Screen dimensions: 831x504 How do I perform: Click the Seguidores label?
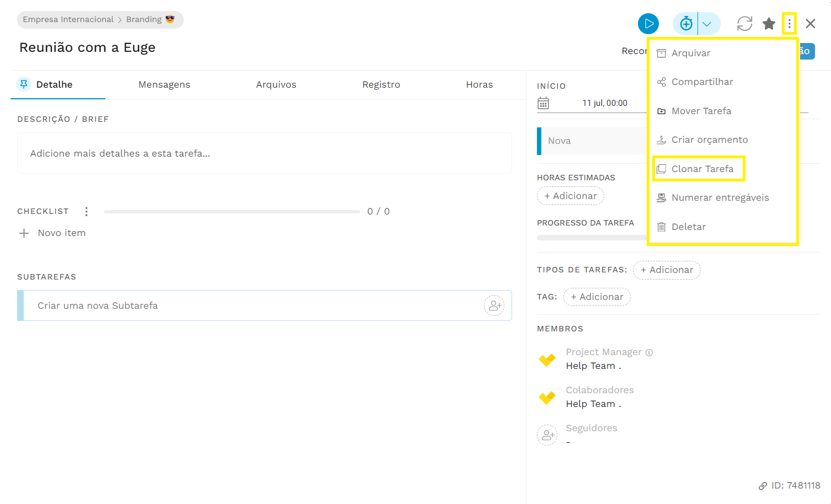pyautogui.click(x=592, y=428)
